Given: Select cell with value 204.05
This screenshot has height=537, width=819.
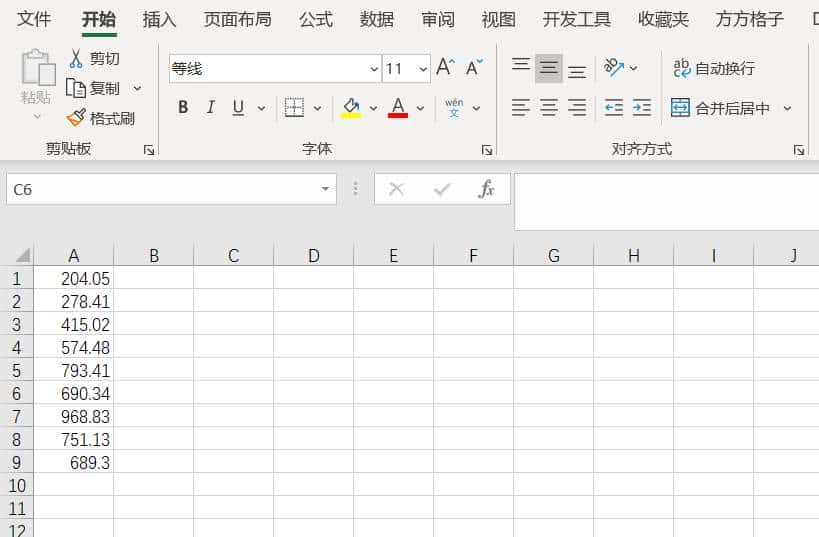Looking at the screenshot, I should click(74, 278).
